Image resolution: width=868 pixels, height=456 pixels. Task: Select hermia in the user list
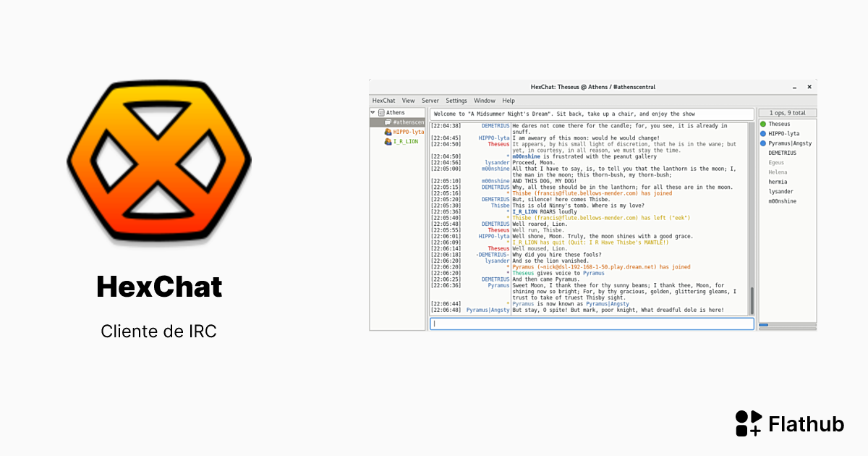click(778, 182)
